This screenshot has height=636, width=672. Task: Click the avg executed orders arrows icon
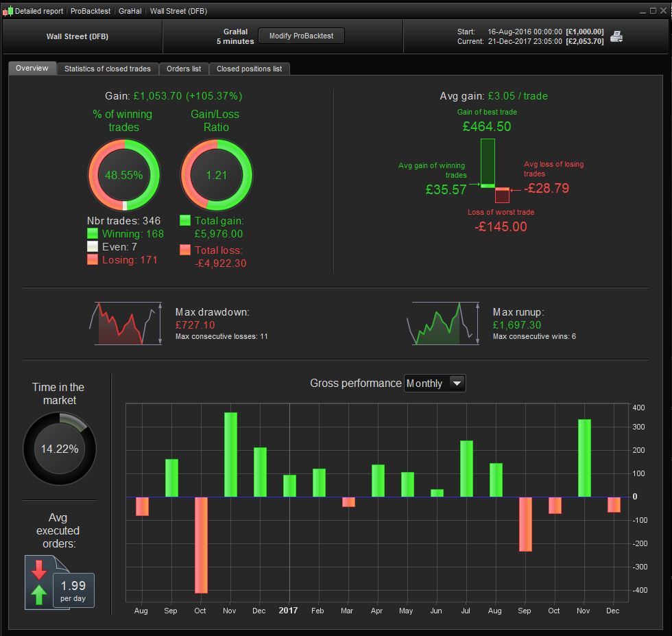pyautogui.click(x=39, y=582)
